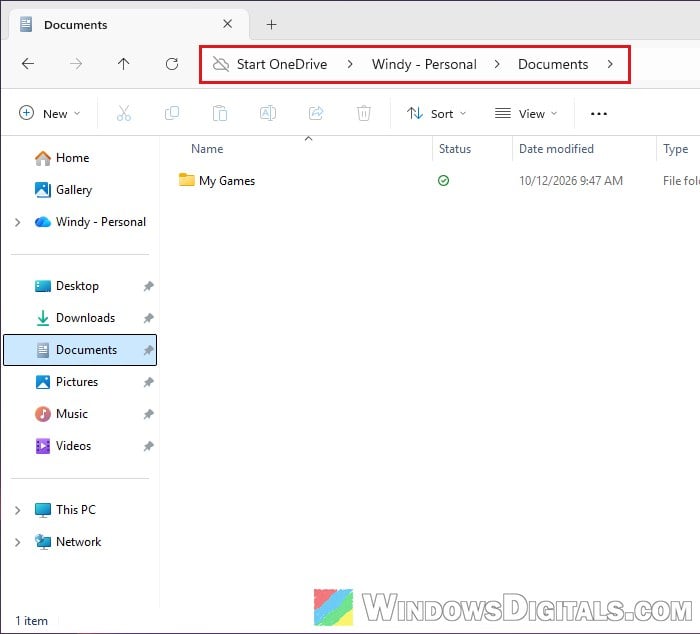Select Network in the navigation pane
Viewport: 700px width, 634px height.
coord(79,542)
